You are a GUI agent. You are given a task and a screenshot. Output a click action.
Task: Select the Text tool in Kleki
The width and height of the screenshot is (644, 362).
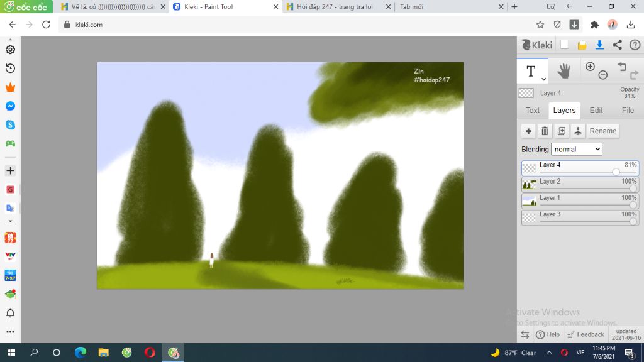tap(531, 71)
